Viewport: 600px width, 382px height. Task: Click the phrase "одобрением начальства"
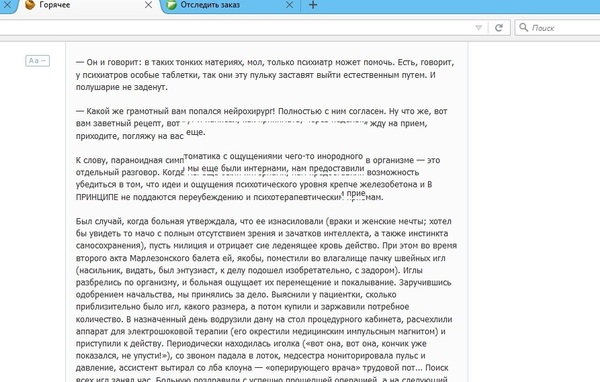[x=125, y=295]
